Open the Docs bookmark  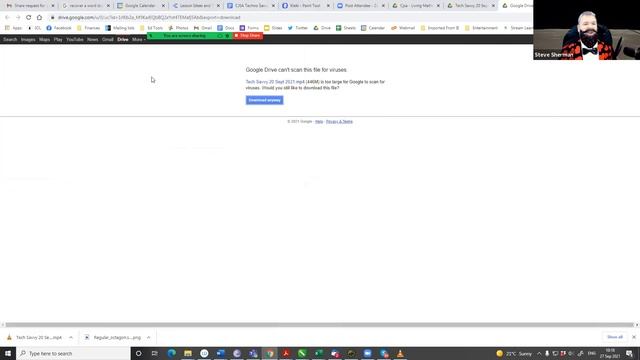(x=226, y=28)
